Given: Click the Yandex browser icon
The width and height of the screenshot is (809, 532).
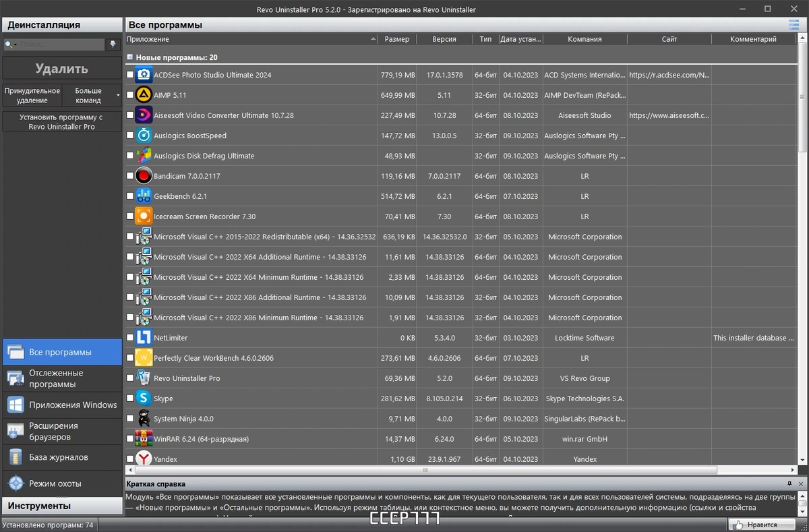Looking at the screenshot, I should tap(144, 459).
